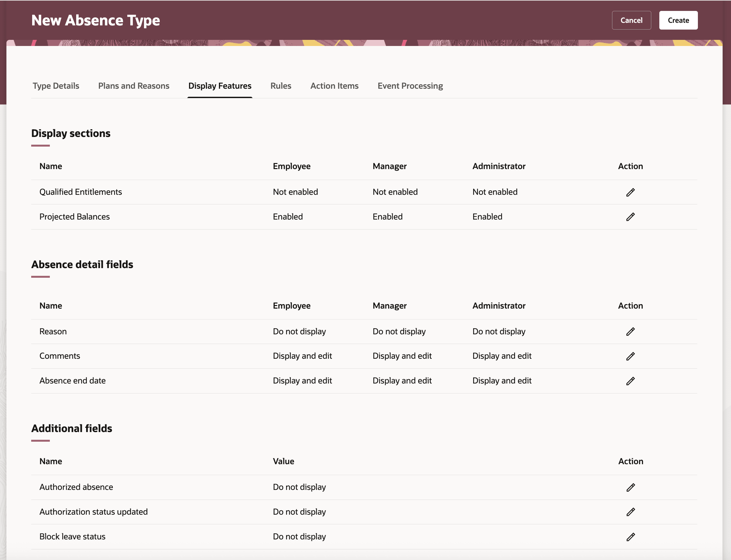The width and height of the screenshot is (731, 560).
Task: Click Employee 'Display and edit' for Comments
Action: [302, 356]
